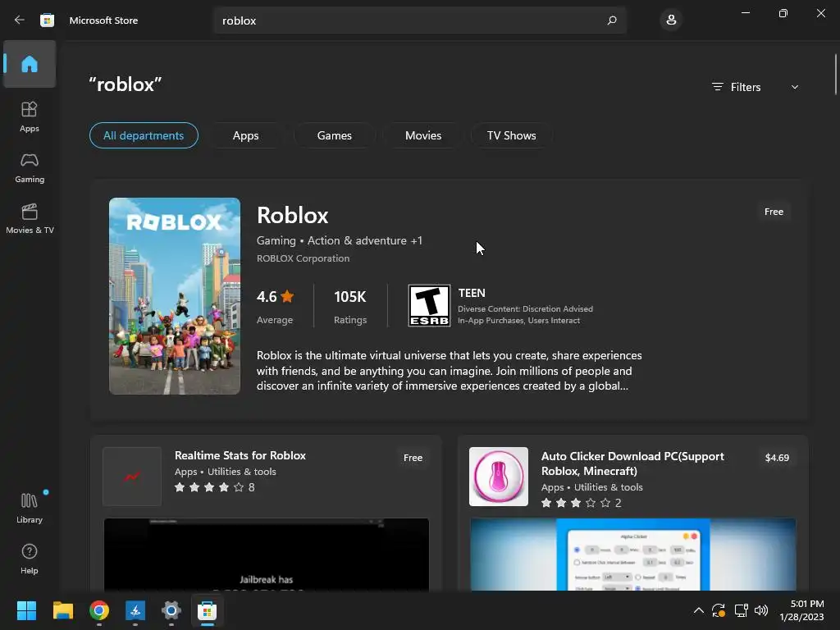Click the Auto Clicker screenshot preview
This screenshot has height=630, width=840.
[x=632, y=555]
